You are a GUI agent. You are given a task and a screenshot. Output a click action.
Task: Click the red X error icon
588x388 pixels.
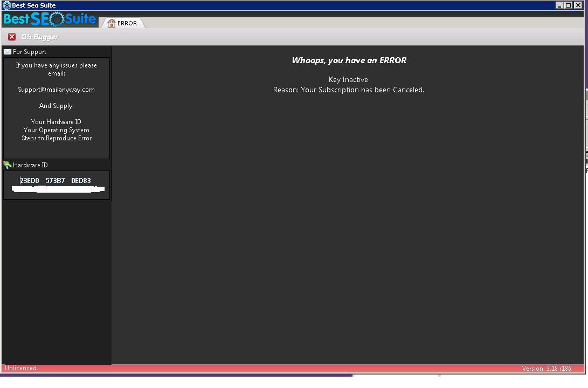pos(12,37)
